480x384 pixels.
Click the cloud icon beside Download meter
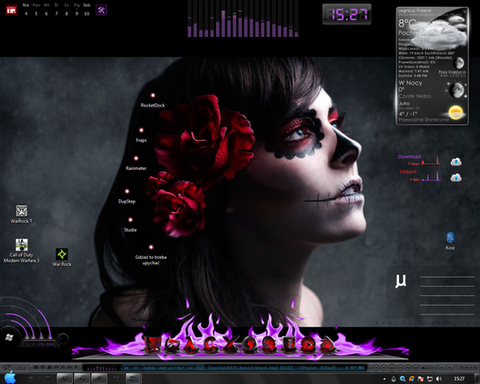coord(456,162)
